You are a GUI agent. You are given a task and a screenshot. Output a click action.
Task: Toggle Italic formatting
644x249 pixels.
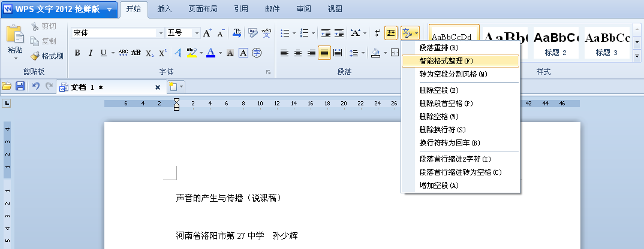pyautogui.click(x=91, y=53)
